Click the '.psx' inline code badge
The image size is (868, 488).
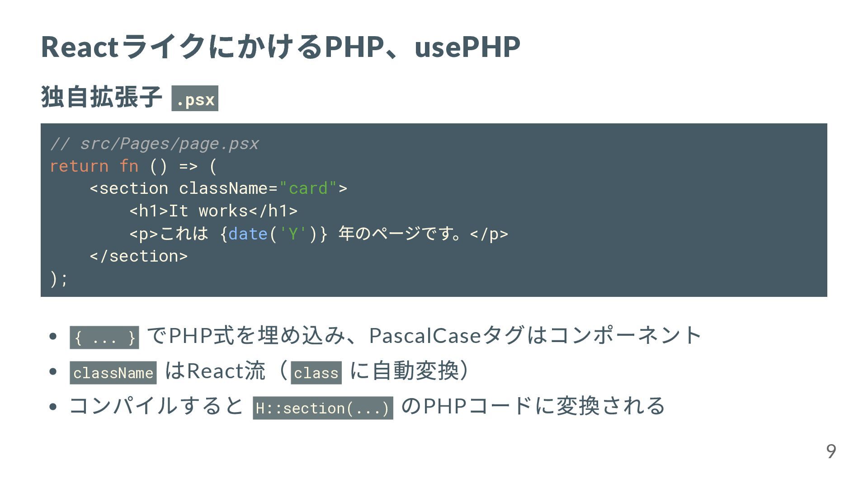pyautogui.click(x=195, y=98)
